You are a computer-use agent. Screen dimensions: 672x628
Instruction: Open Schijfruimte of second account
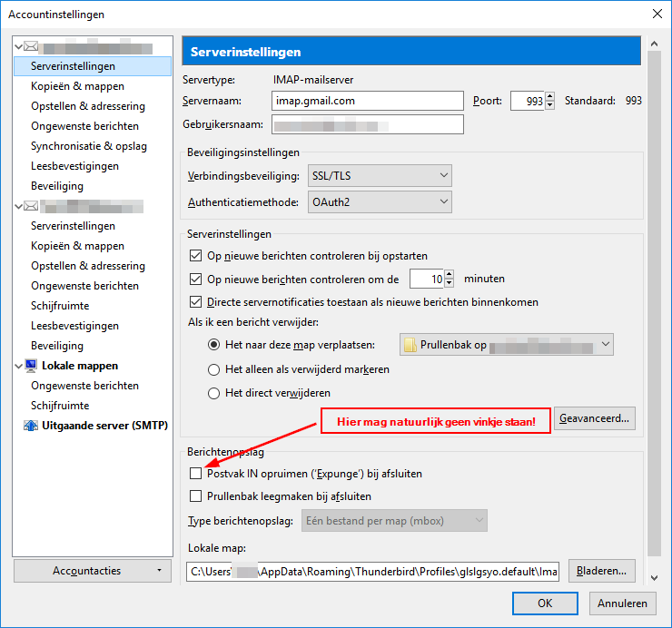coord(60,306)
